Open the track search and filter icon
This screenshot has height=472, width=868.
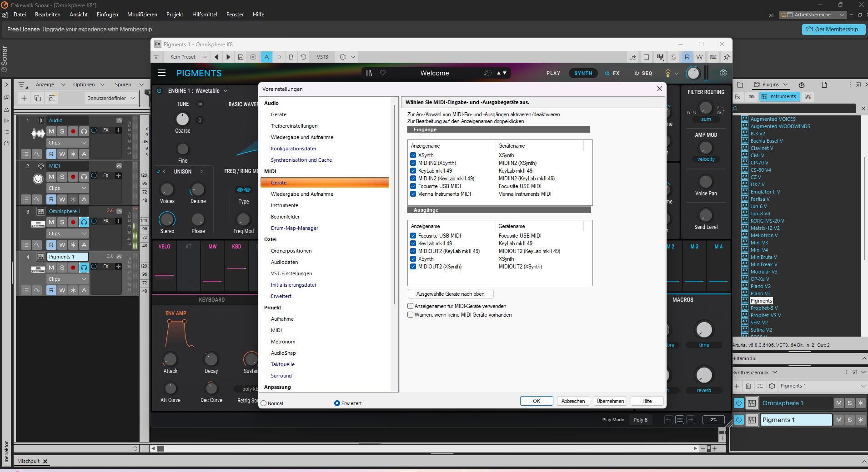(52, 98)
